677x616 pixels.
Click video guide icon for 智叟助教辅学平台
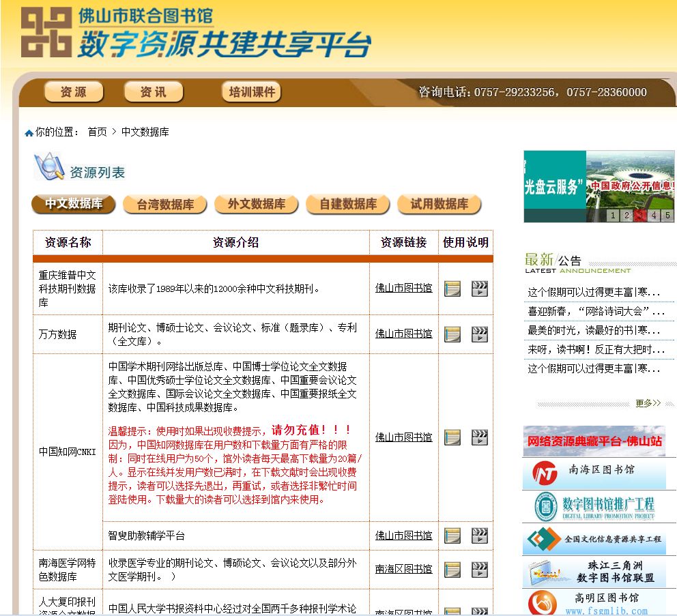[479, 535]
